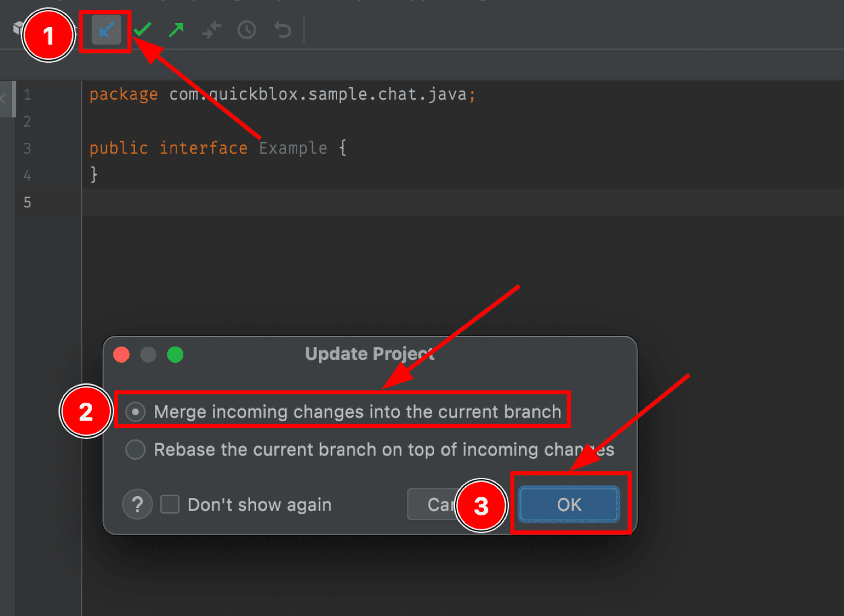Click the Example interface name in code
Image resolution: width=844 pixels, height=616 pixels.
coord(293,148)
